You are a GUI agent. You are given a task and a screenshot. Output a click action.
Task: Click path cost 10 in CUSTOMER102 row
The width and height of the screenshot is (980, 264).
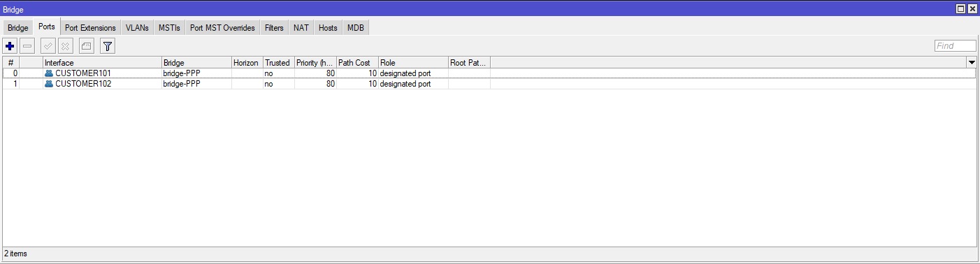(x=373, y=84)
